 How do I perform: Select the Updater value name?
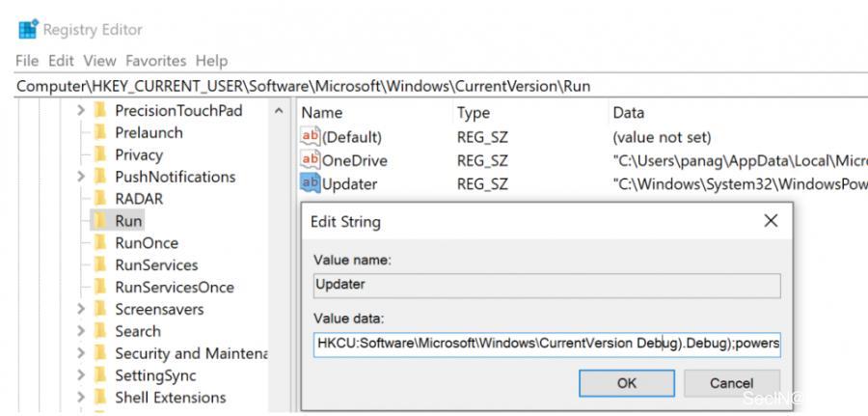(350, 184)
